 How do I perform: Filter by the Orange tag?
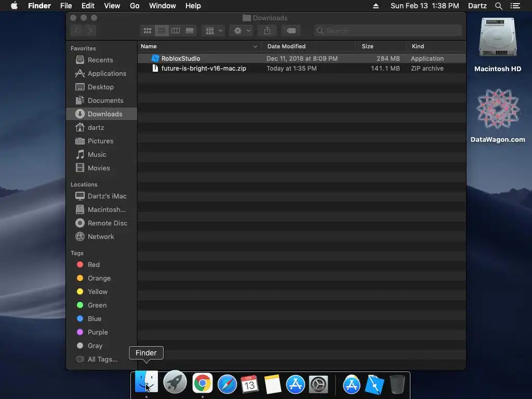(101, 278)
